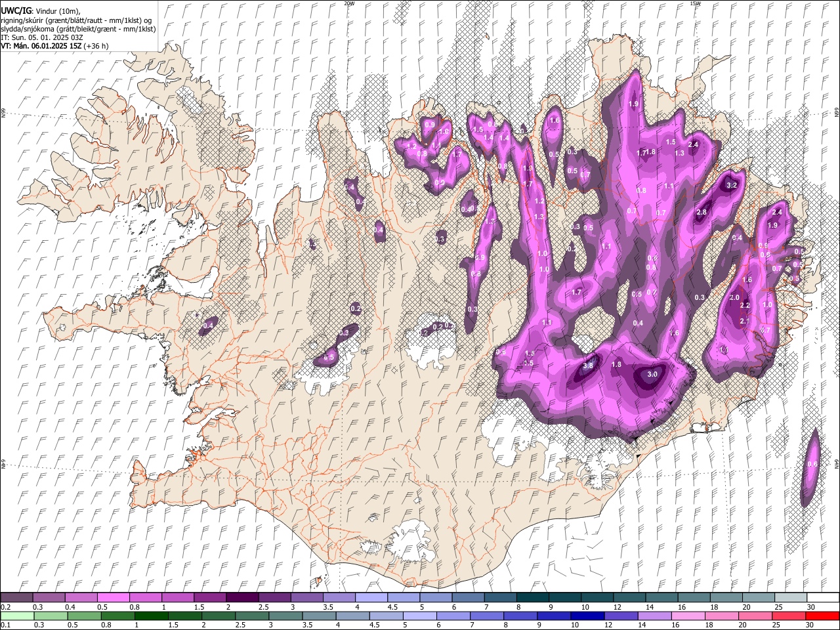The width and height of the screenshot is (840, 630).
Task: Click the 'VT: Mán. 06.01.2025 15Z (+36 h)' line
Action: point(55,46)
